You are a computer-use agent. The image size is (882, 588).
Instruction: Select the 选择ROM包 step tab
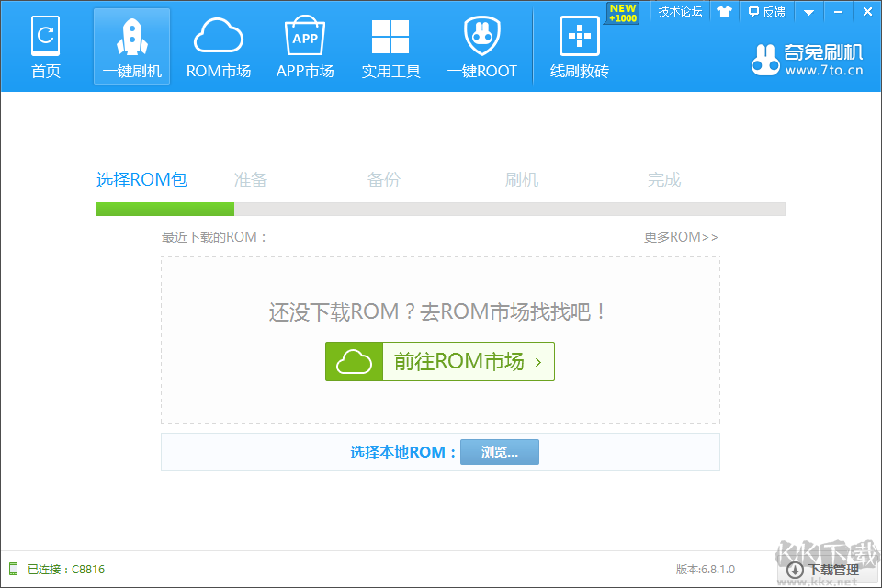[x=141, y=179]
